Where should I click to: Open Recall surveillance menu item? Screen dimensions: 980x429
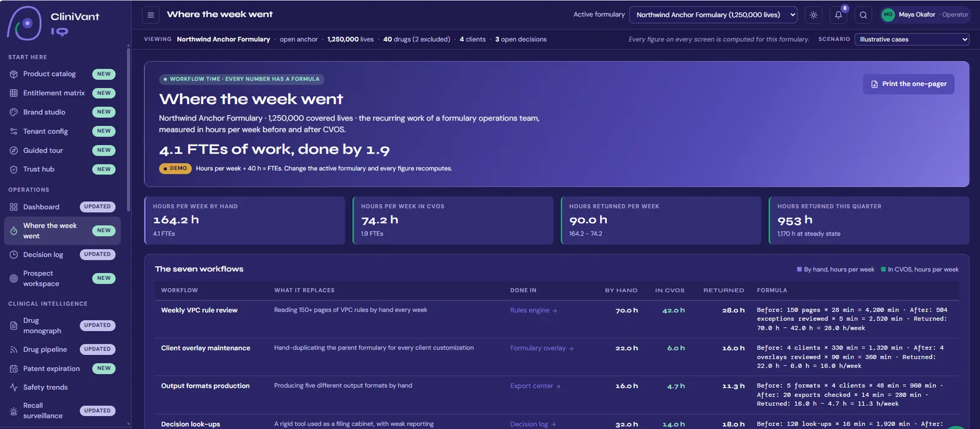tap(62, 411)
